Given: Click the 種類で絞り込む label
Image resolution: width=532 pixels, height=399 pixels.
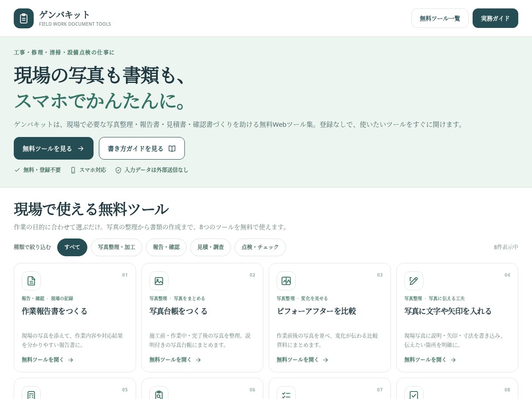Looking at the screenshot, I should 32,247.
